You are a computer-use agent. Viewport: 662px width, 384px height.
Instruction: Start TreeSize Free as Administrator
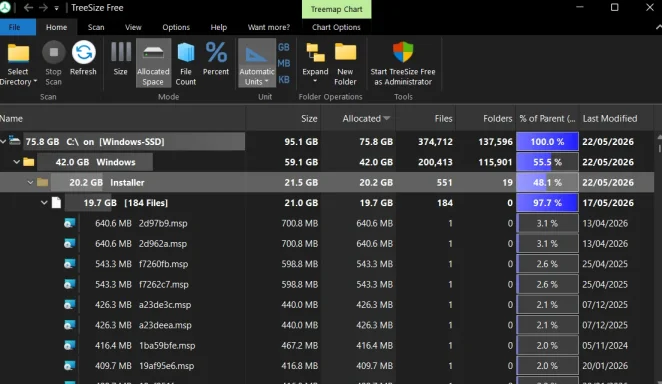point(403,63)
